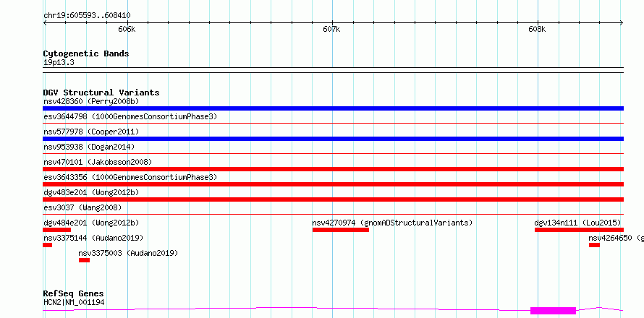
Task: Open the HCN2|NM_001194 gene label
Action: pyautogui.click(x=74, y=302)
